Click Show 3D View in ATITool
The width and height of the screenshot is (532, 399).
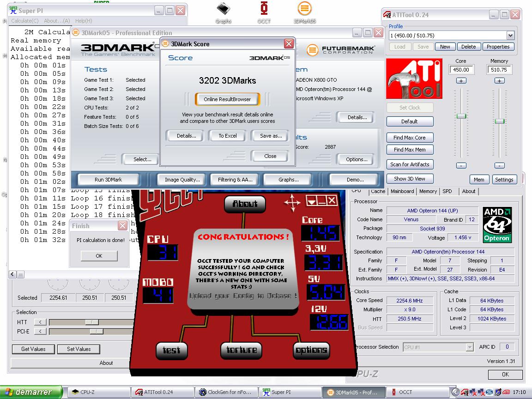point(410,179)
